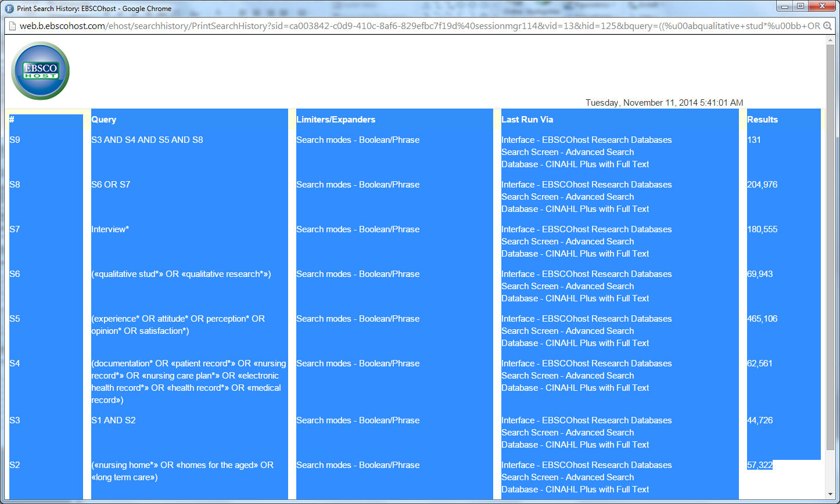Click the S6 row identifier
This screenshot has height=504, width=840.
coord(15,274)
